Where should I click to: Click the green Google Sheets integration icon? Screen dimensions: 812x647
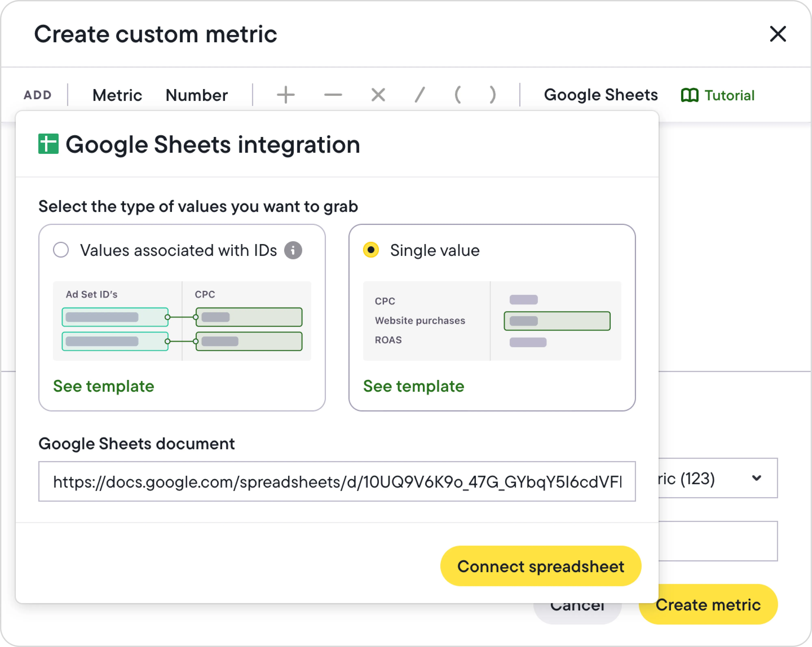[x=49, y=144]
